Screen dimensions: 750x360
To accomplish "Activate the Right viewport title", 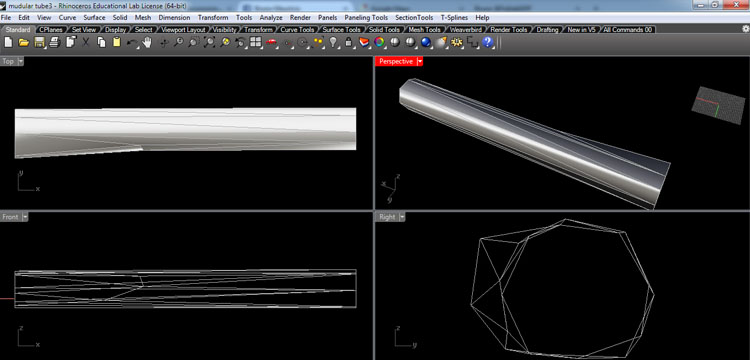I will 387,217.
